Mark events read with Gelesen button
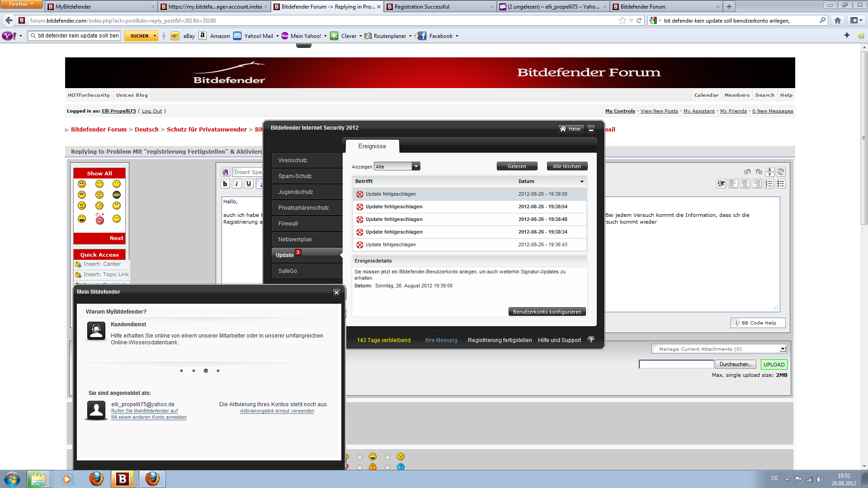This screenshot has width=868, height=488. [517, 166]
